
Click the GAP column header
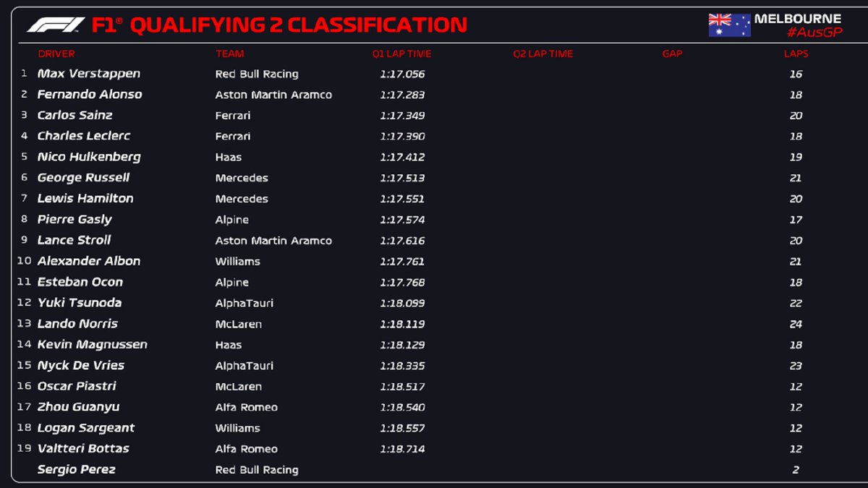tap(672, 53)
